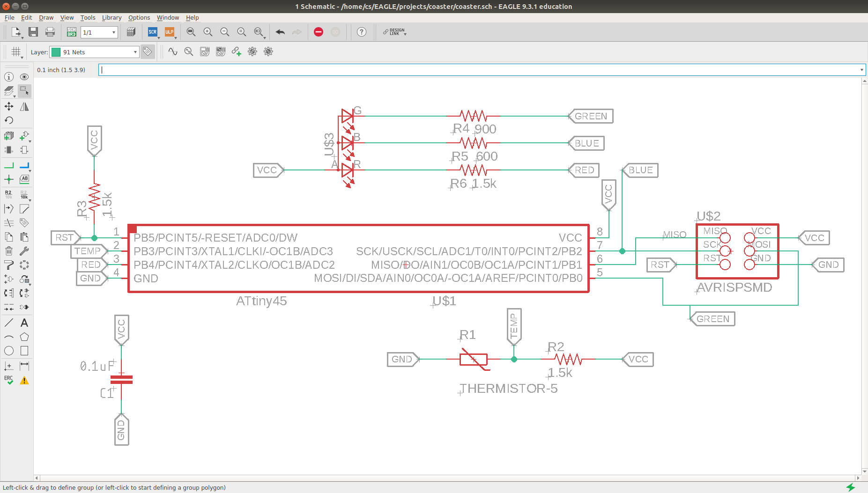This screenshot has width=868, height=493.
Task: Click the red Stop command icon
Action: tap(319, 32)
